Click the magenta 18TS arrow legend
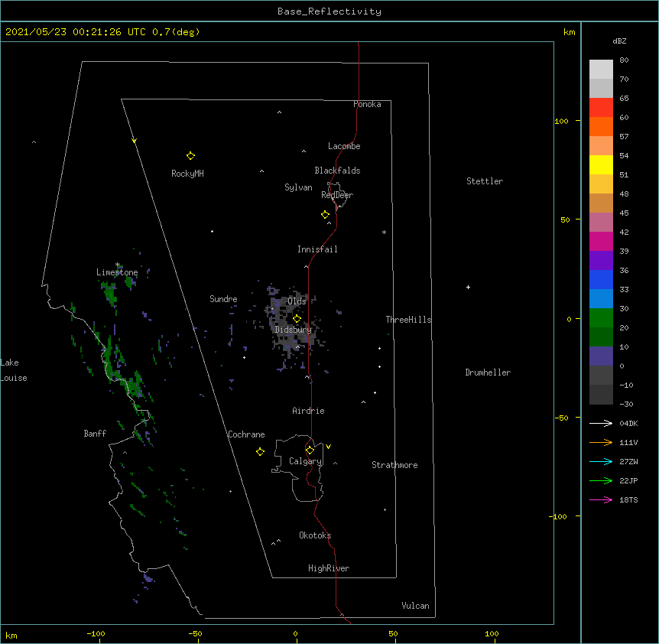 (601, 499)
